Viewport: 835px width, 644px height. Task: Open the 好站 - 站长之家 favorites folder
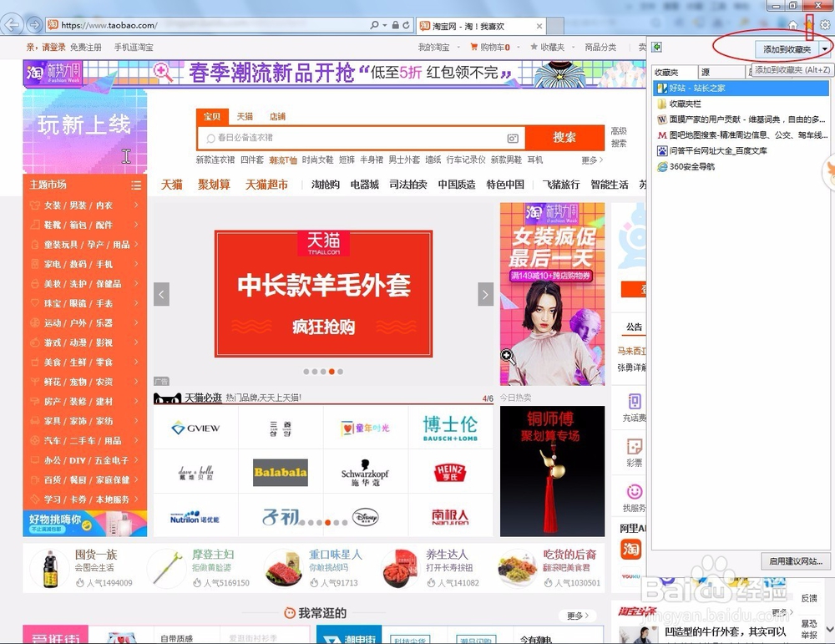pos(741,88)
